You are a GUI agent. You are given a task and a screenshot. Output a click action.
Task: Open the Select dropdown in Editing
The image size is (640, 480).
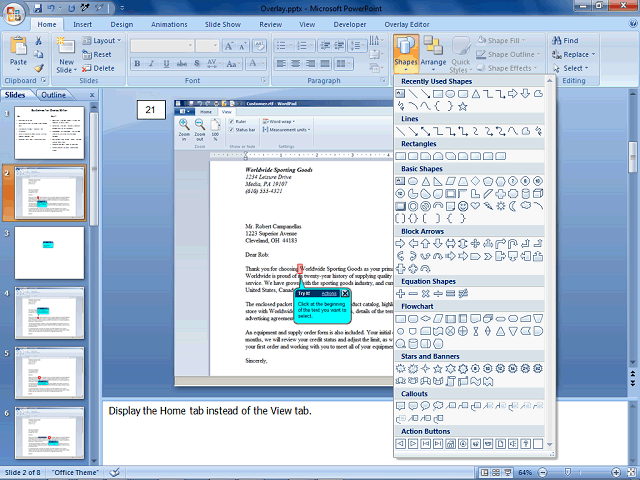[570, 68]
